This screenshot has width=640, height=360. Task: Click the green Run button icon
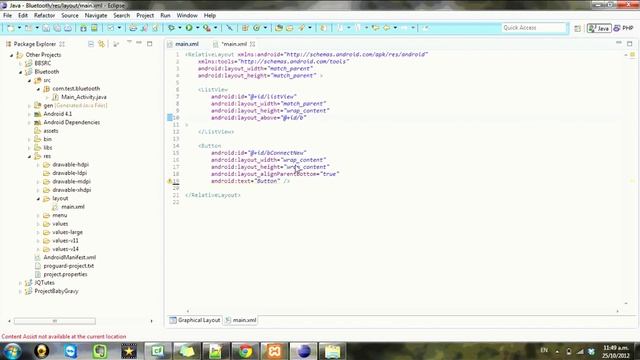[x=189, y=28]
